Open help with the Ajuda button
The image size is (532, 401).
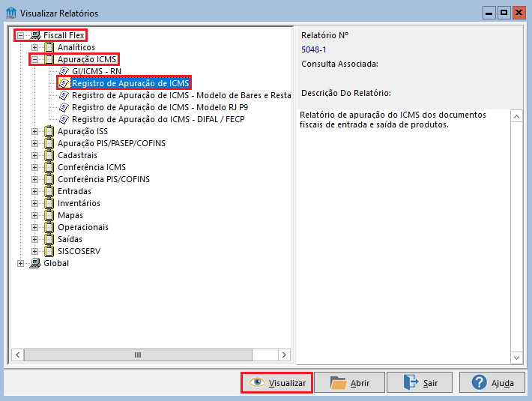[492, 383]
